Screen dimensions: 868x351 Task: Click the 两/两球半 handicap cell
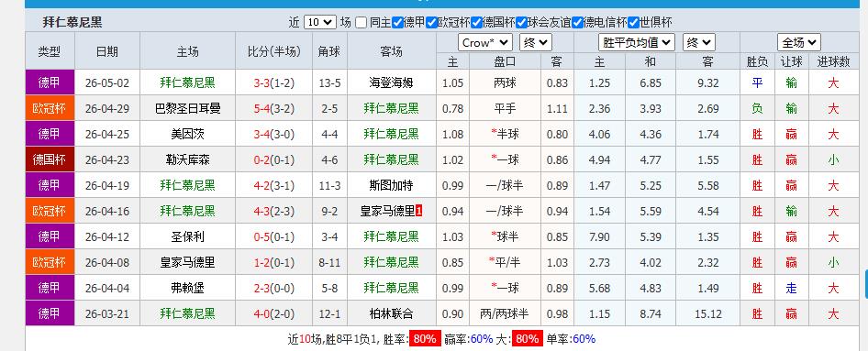[x=505, y=313]
